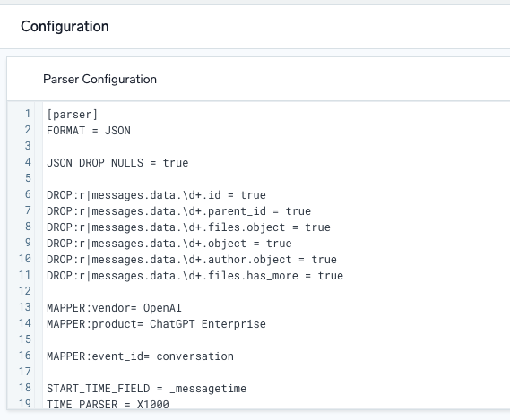Click the TIME_PARSER = X1000 line
This screenshot has height=420, width=510.
tap(108, 404)
